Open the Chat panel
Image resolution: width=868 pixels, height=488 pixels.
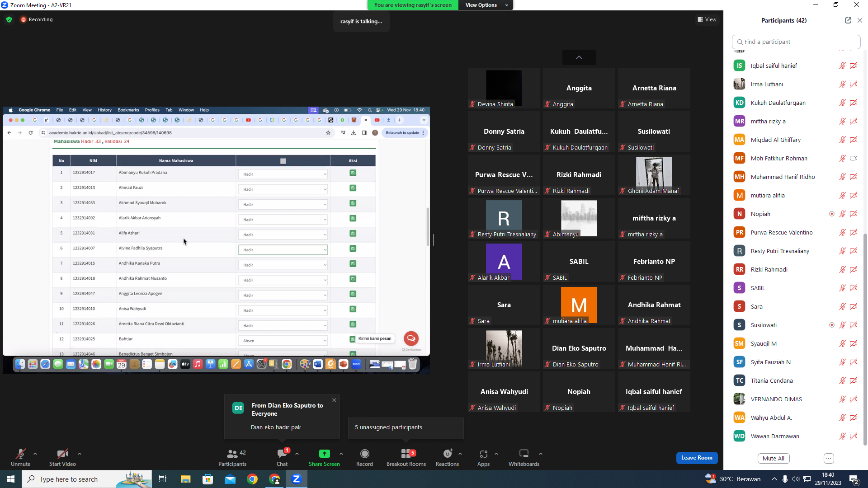click(282, 457)
